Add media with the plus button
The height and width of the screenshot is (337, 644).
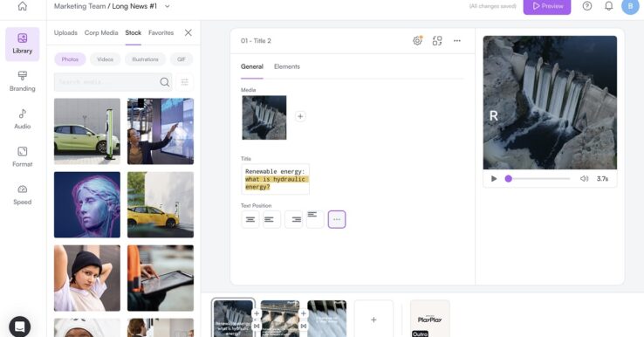300,116
